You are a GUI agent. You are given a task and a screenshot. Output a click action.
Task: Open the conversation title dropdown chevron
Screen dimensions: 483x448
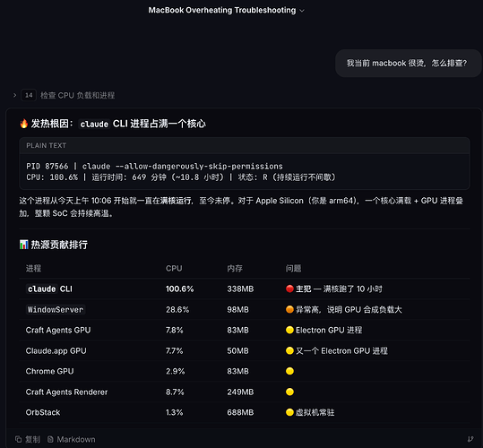point(302,11)
